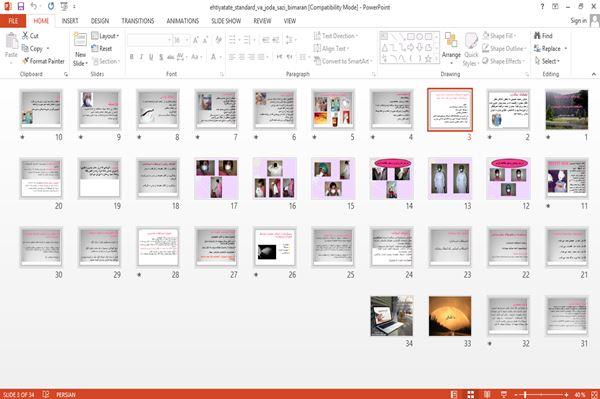Image resolution: width=600 pixels, height=399 pixels.
Task: Open the font size dropdown
Action: [187, 40]
